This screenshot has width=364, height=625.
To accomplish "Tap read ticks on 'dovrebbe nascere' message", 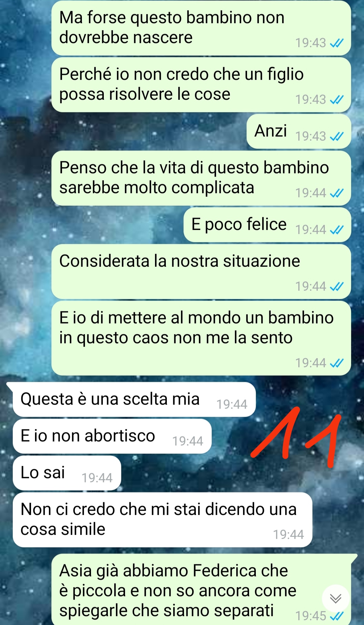I will pos(336,43).
